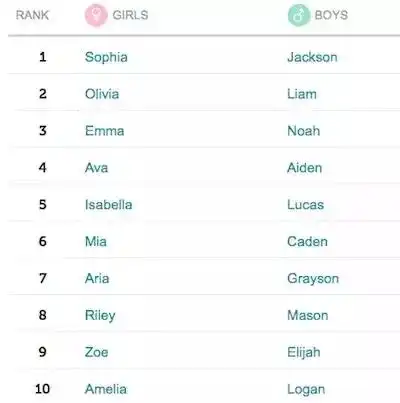400x403 pixels.
Task: Click the Noah name link
Action: [304, 131]
